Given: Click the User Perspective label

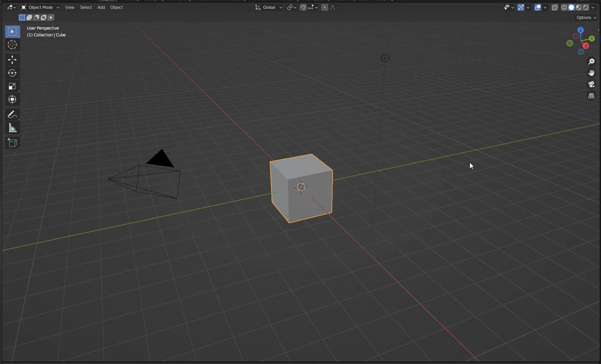Looking at the screenshot, I should [x=43, y=28].
